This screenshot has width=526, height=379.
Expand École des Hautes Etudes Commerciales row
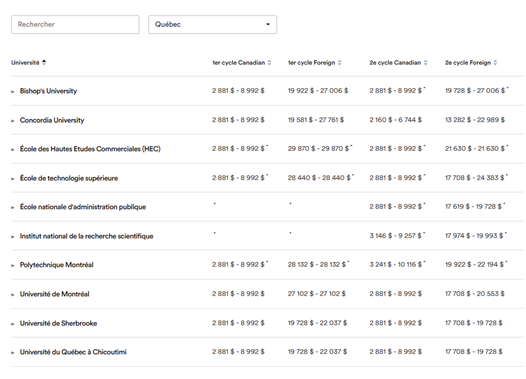13,150
